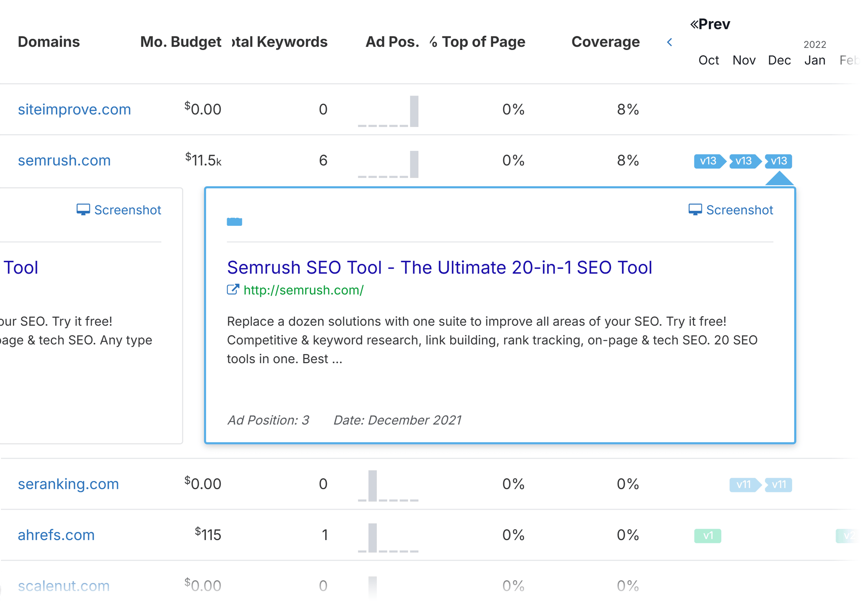
Task: Click the keyword count 1 for ahrefs.com
Action: tap(325, 535)
